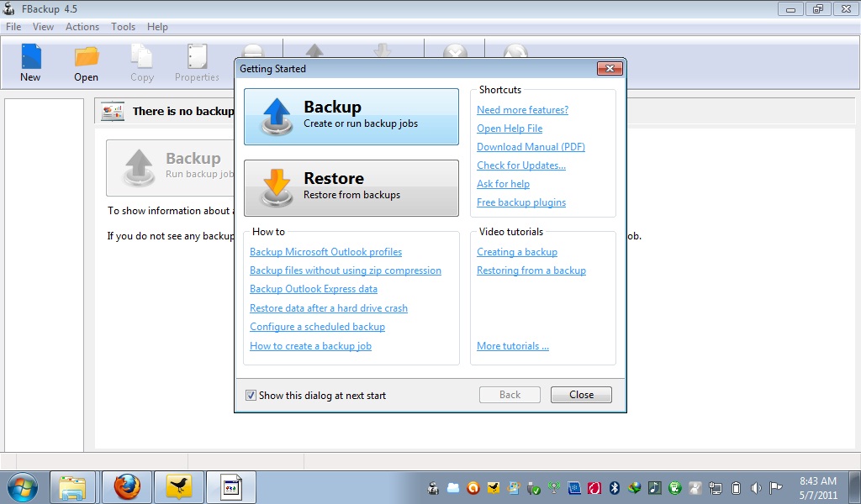The width and height of the screenshot is (861, 504).
Task: Click the Copy toolbar icon
Action: pyautogui.click(x=141, y=56)
